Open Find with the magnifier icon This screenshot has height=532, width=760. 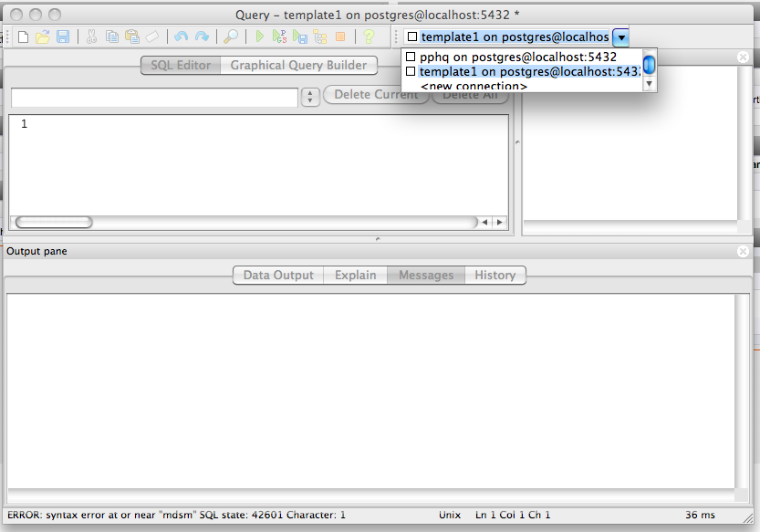coord(232,37)
